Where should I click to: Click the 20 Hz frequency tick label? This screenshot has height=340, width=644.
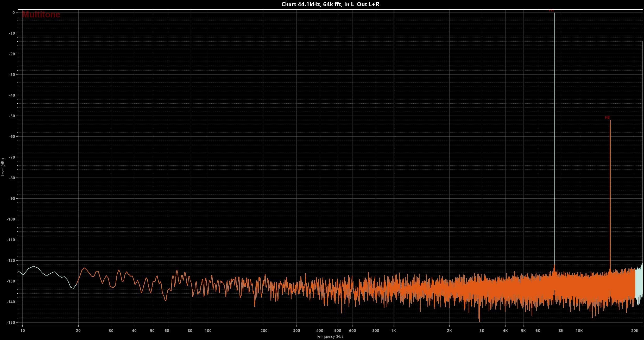pos(78,331)
